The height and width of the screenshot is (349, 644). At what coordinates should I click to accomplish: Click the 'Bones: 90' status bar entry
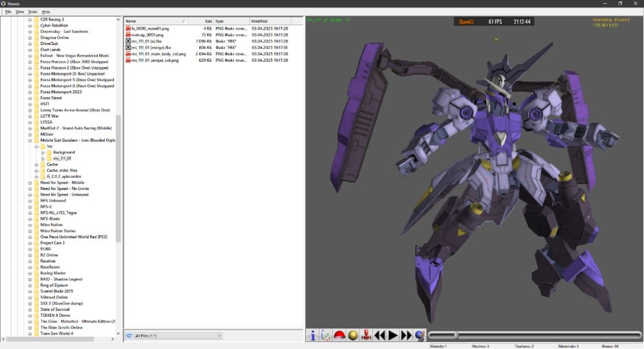click(x=611, y=346)
